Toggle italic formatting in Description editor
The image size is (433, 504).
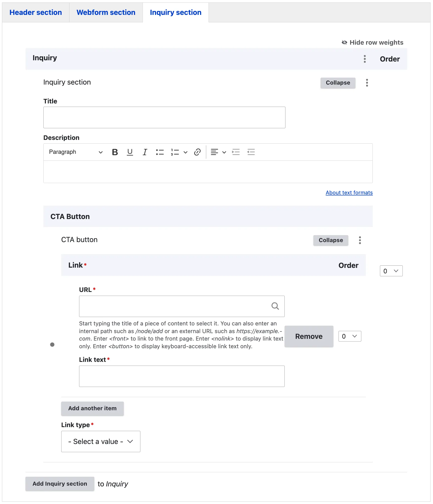(x=145, y=152)
